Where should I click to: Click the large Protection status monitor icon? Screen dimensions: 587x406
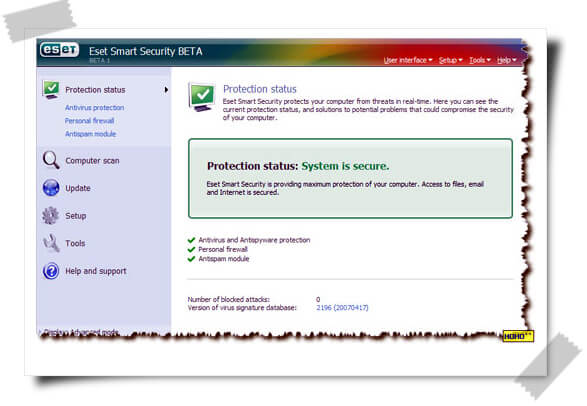[202, 97]
